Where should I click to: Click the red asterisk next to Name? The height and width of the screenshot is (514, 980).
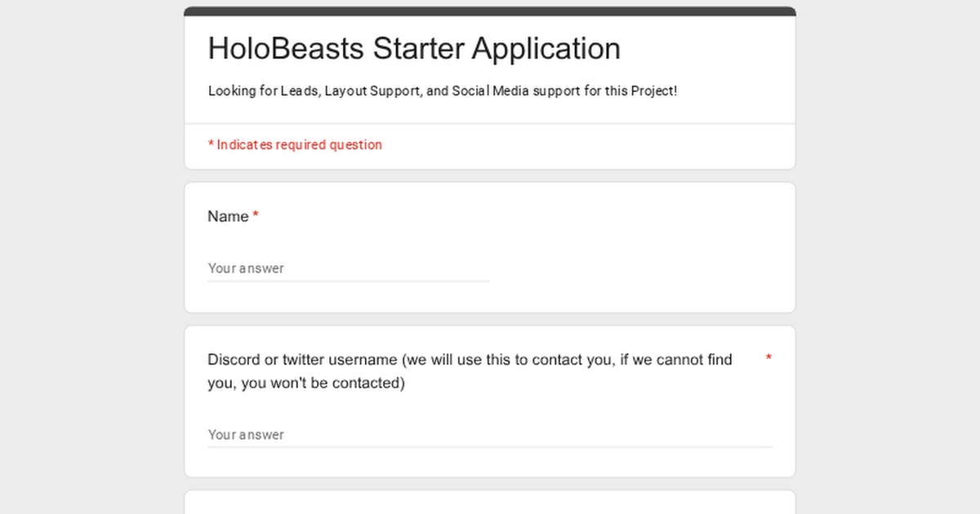(256, 216)
